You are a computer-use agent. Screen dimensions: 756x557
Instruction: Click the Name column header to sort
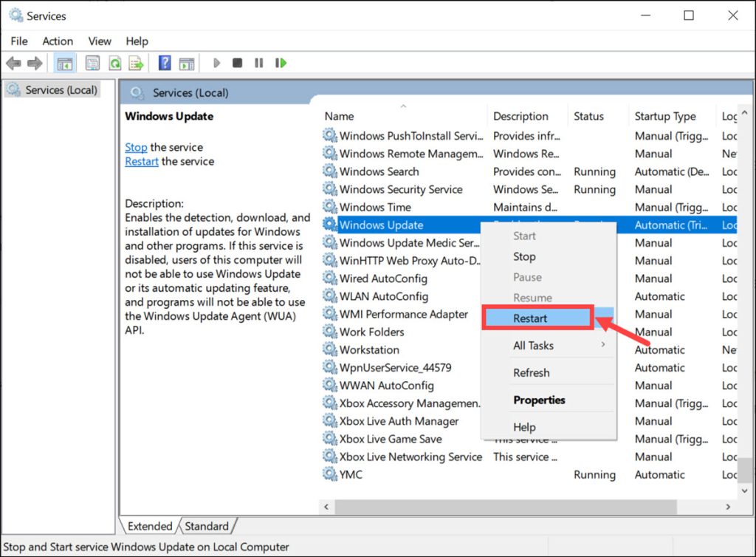coord(339,116)
